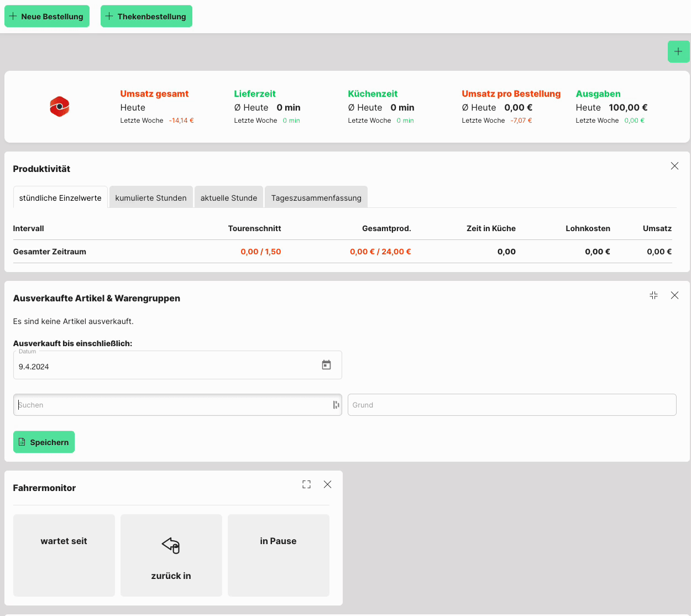Start a Thekenbestellung
The height and width of the screenshot is (616, 691).
146,17
